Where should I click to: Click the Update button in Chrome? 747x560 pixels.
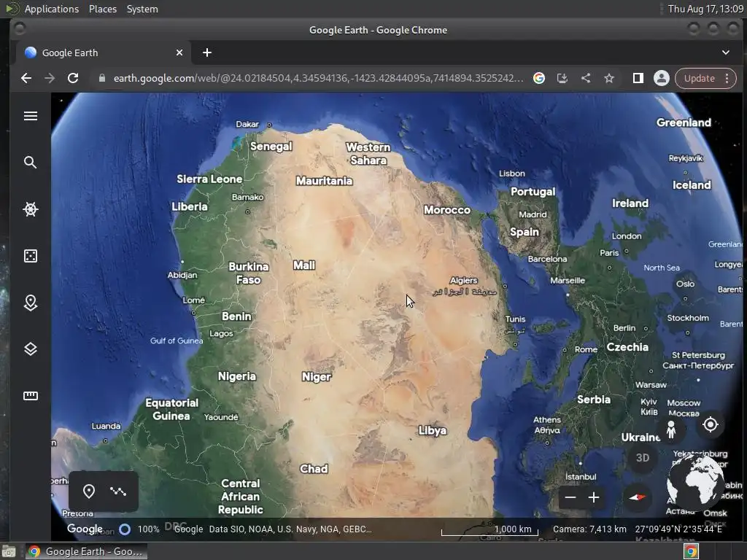click(x=700, y=78)
